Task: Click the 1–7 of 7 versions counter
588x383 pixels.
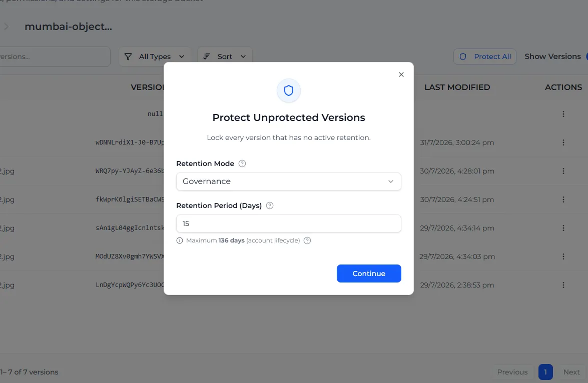Action: click(x=29, y=372)
